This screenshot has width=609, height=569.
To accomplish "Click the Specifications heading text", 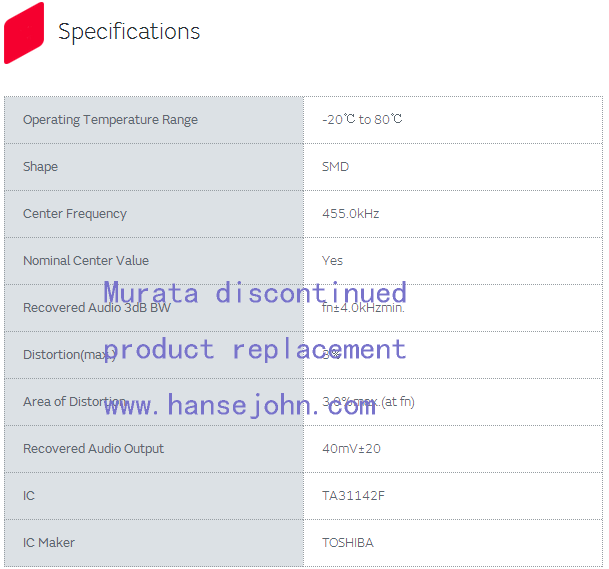I will coord(129,32).
